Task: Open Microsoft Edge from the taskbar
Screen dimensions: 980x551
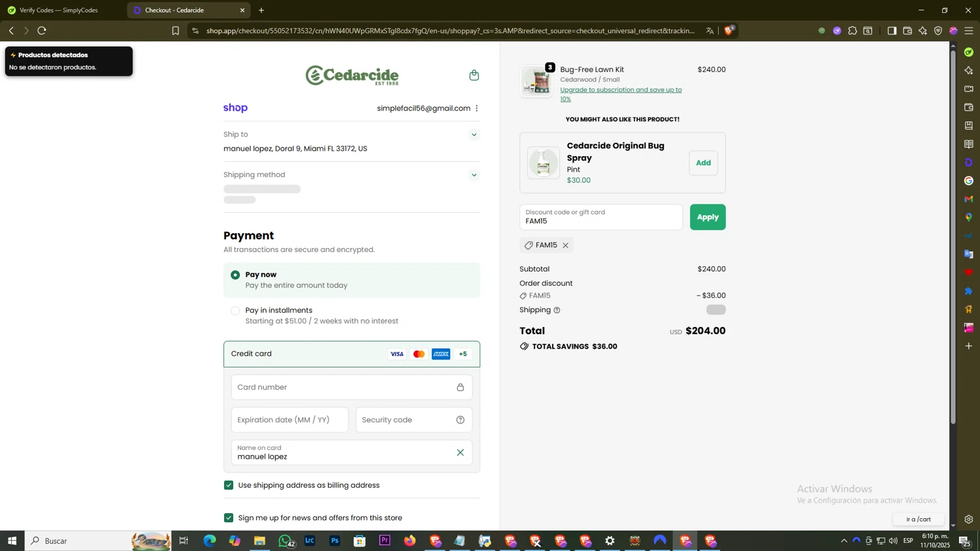Action: (209, 541)
